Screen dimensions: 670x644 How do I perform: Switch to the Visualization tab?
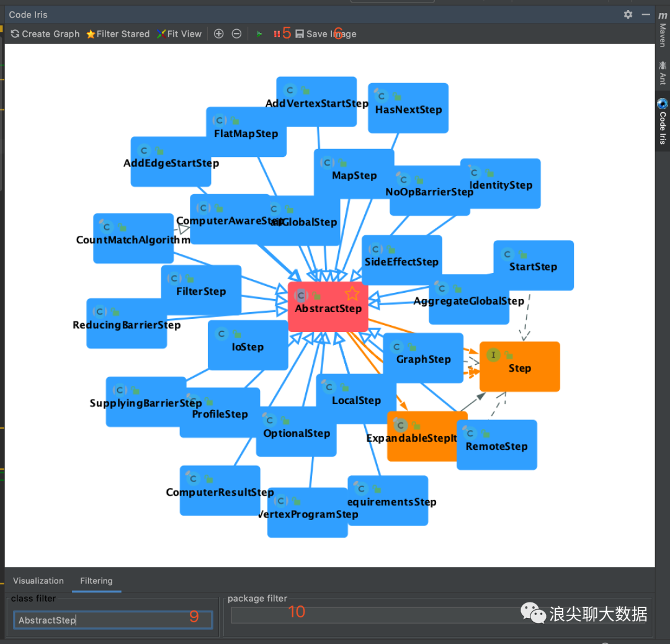pyautogui.click(x=38, y=581)
